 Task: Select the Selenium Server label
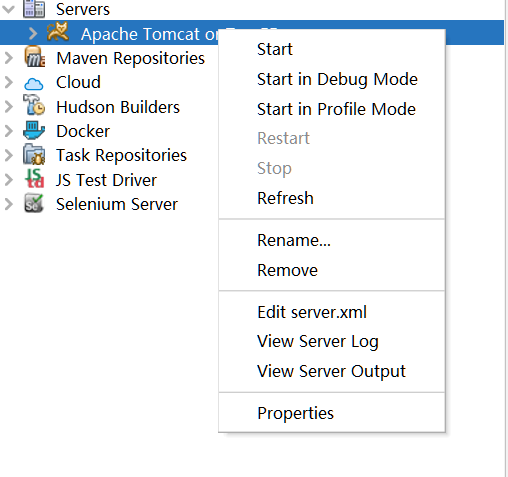[117, 204]
